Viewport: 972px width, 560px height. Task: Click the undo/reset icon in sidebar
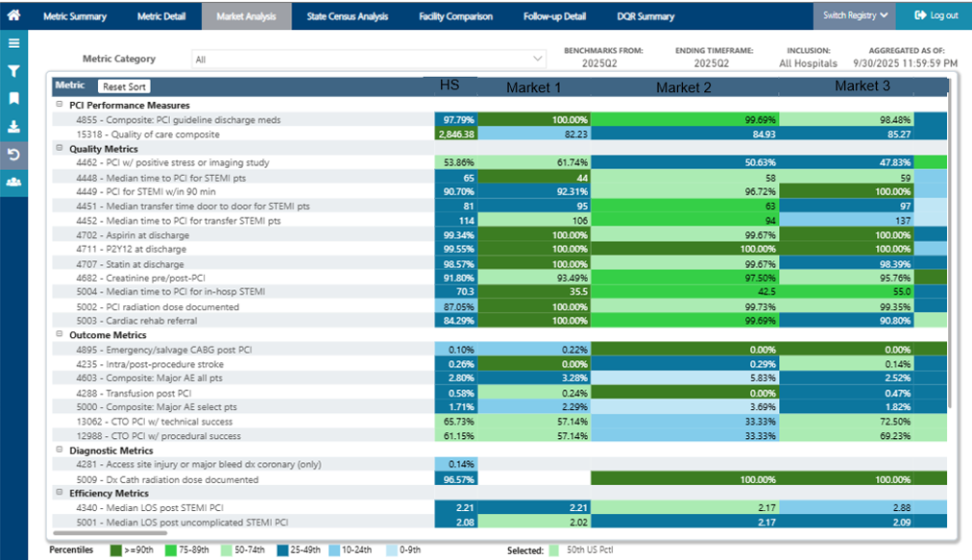[13, 155]
